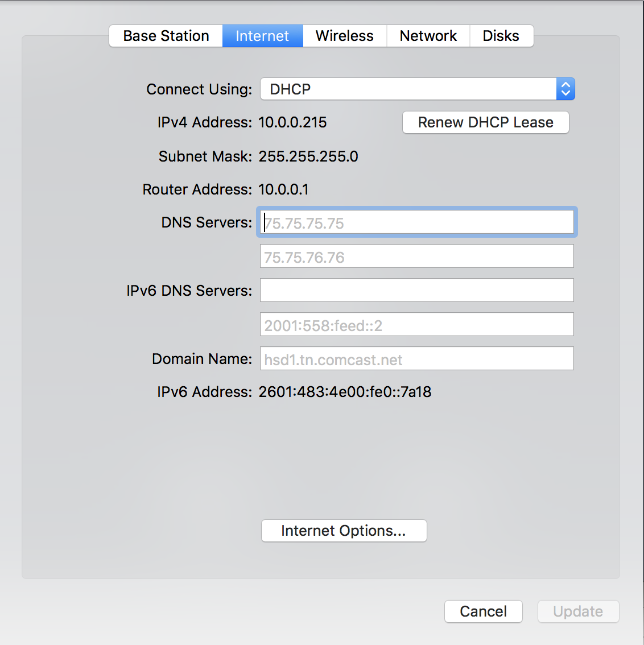
Task: Click Renew DHCP Lease
Action: 485,122
